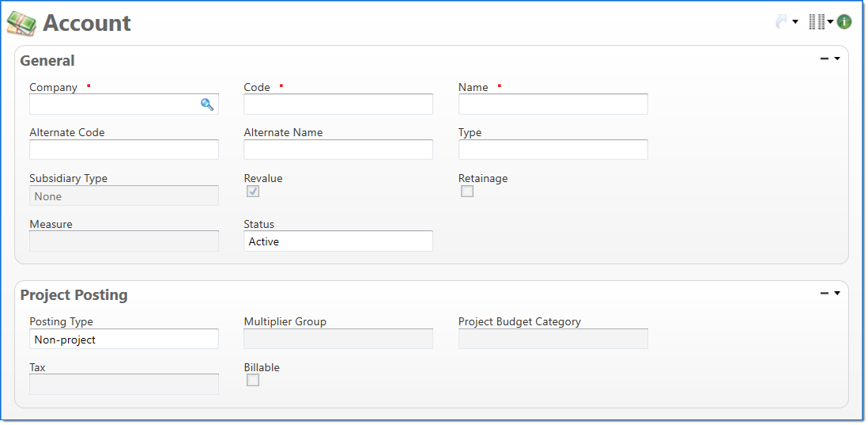Open dropdown arrow beside curved arrow icon
Viewport: 868px width, 425px height.
(795, 22)
